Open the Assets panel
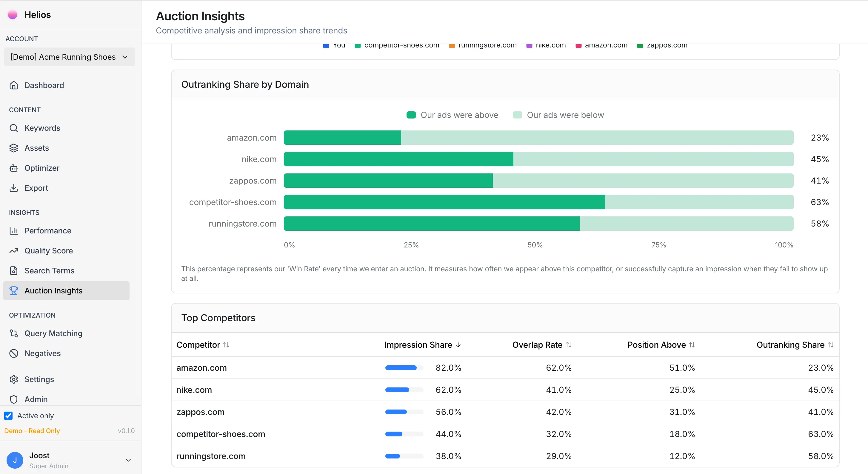The height and width of the screenshot is (474, 868). pyautogui.click(x=36, y=148)
